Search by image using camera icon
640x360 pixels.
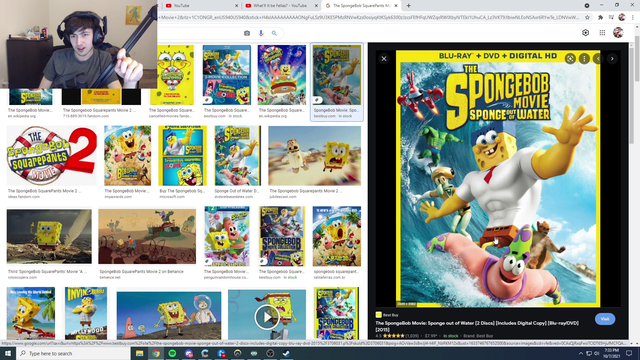pyautogui.click(x=247, y=33)
